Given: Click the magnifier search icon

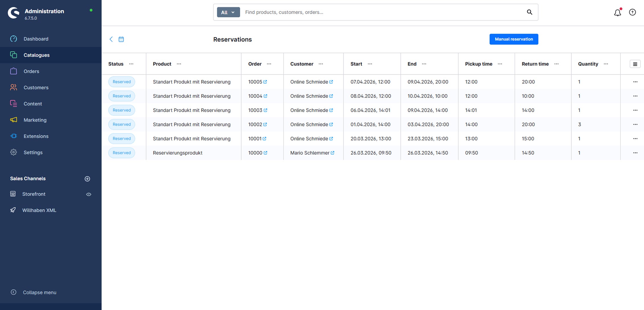Looking at the screenshot, I should (529, 12).
